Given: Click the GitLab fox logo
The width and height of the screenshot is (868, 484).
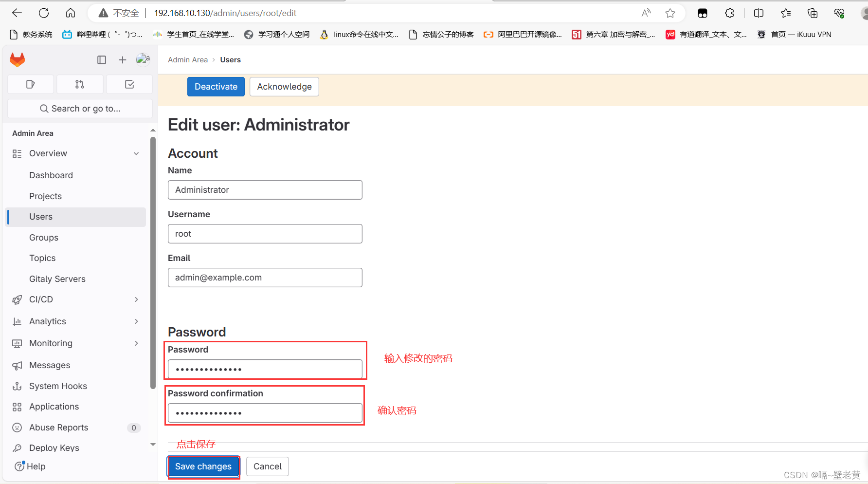Looking at the screenshot, I should (x=18, y=59).
